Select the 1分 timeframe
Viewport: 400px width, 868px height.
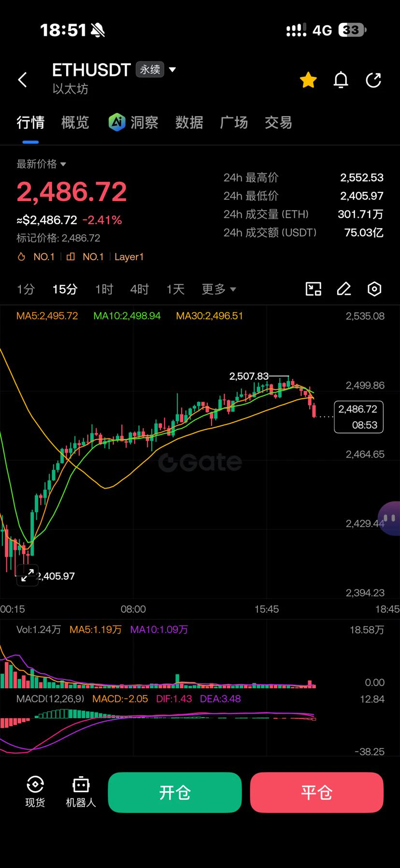coord(26,289)
